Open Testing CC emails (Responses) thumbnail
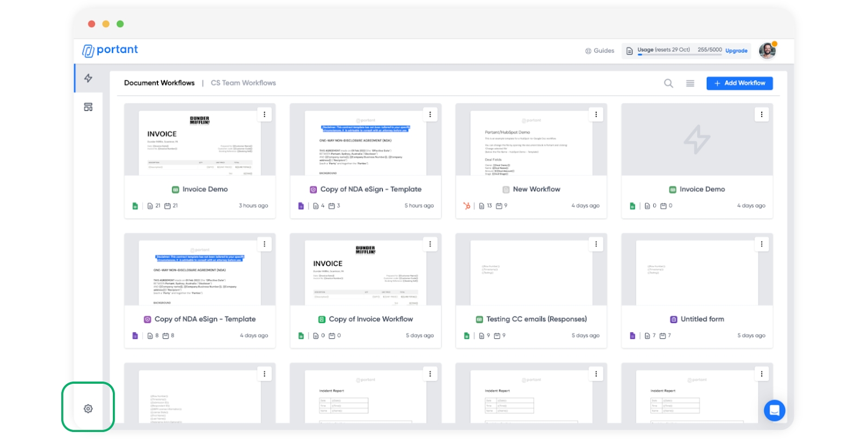Image resolution: width=868 pixels, height=439 pixels. [531, 272]
